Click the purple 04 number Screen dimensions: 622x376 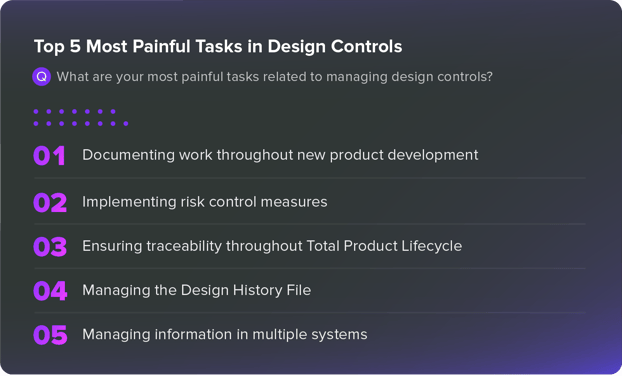click(x=50, y=291)
